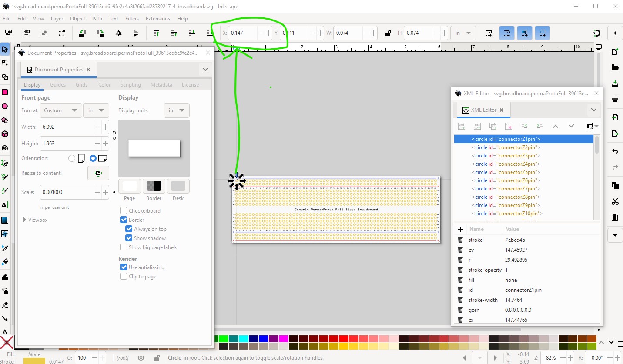
Task: Select the Rectangle tool
Action: 5,92
